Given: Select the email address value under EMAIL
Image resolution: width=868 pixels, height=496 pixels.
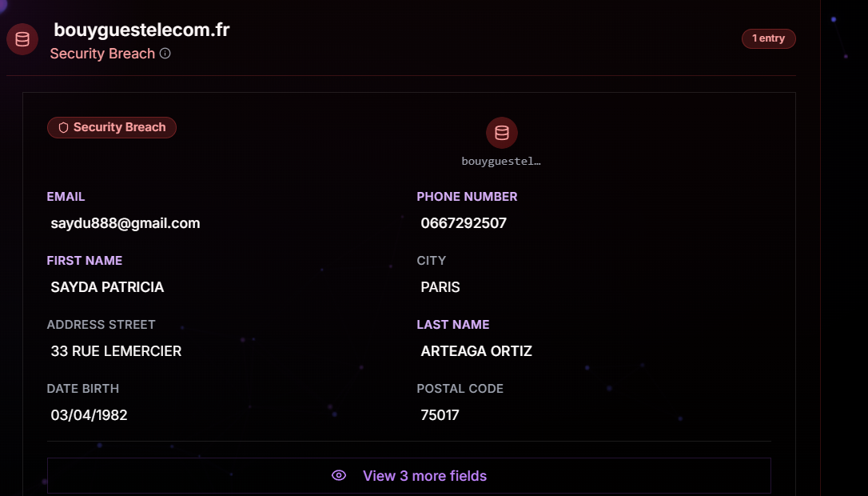Looking at the screenshot, I should click(125, 223).
